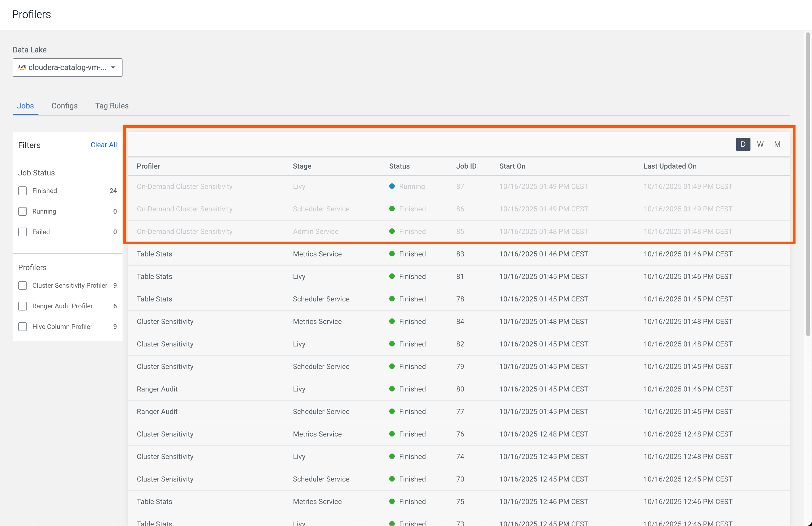The image size is (812, 526).
Task: Click blue Running status dot for job 87
Action: (x=392, y=186)
